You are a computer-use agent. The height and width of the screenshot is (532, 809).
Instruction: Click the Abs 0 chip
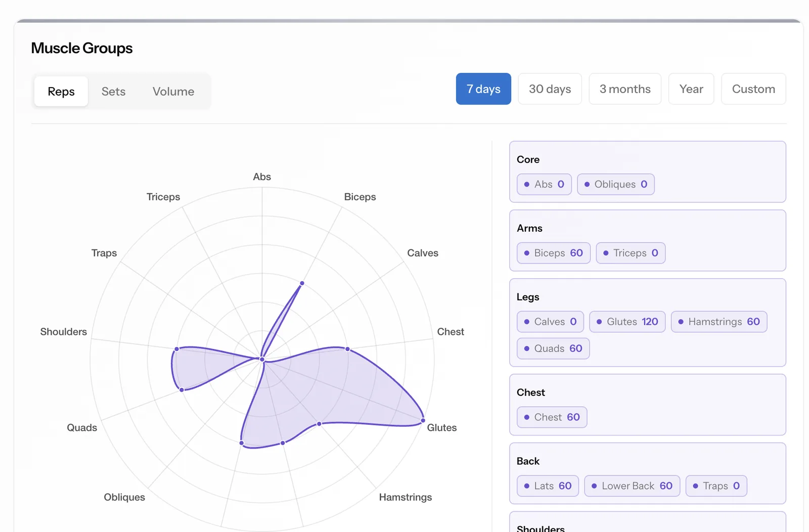[544, 184]
